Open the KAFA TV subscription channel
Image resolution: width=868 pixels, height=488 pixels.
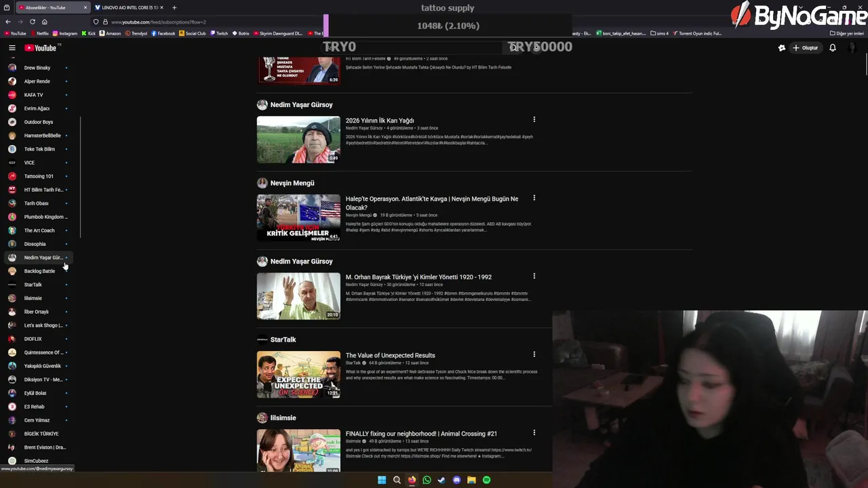click(37, 95)
